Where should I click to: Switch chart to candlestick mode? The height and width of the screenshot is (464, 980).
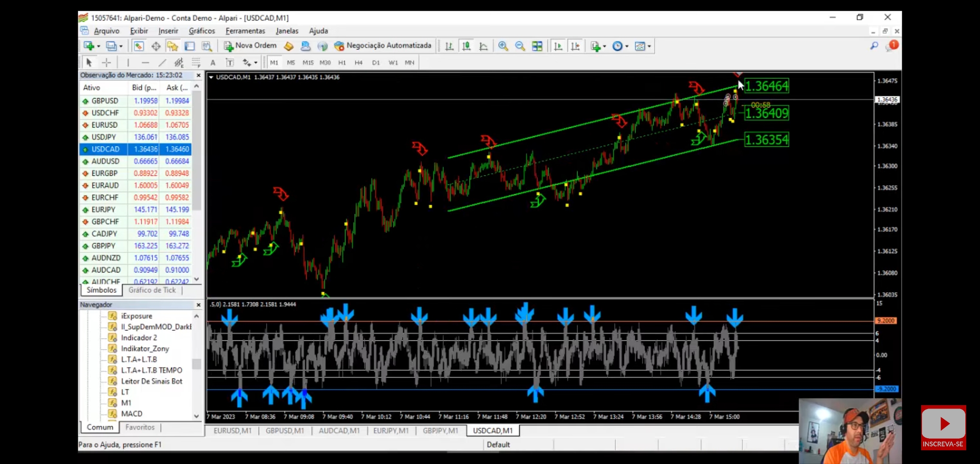pyautogui.click(x=466, y=46)
